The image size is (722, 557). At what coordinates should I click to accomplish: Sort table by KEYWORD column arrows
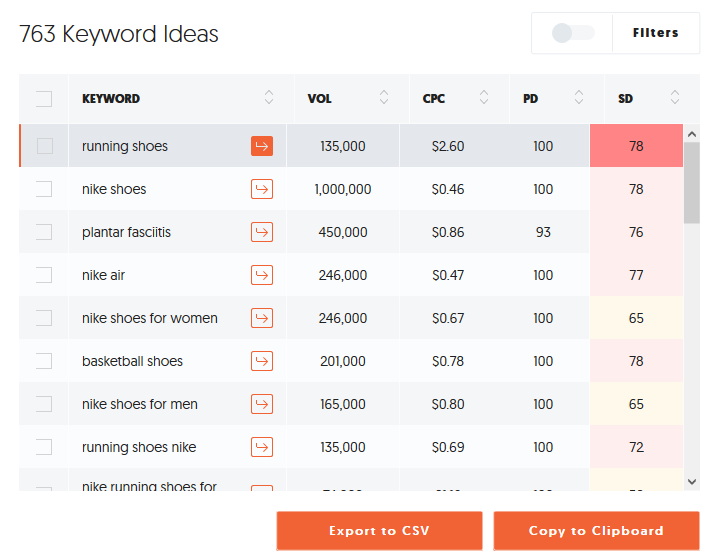coord(268,98)
